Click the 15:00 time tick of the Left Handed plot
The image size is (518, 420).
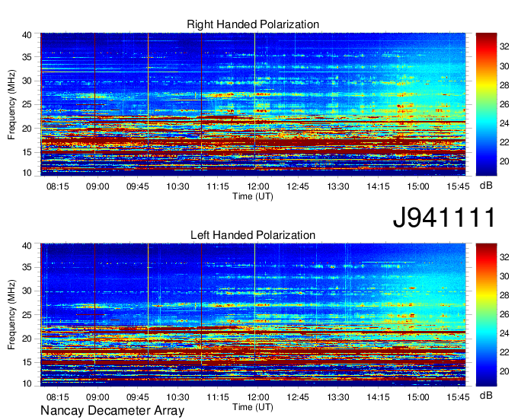[x=418, y=397]
